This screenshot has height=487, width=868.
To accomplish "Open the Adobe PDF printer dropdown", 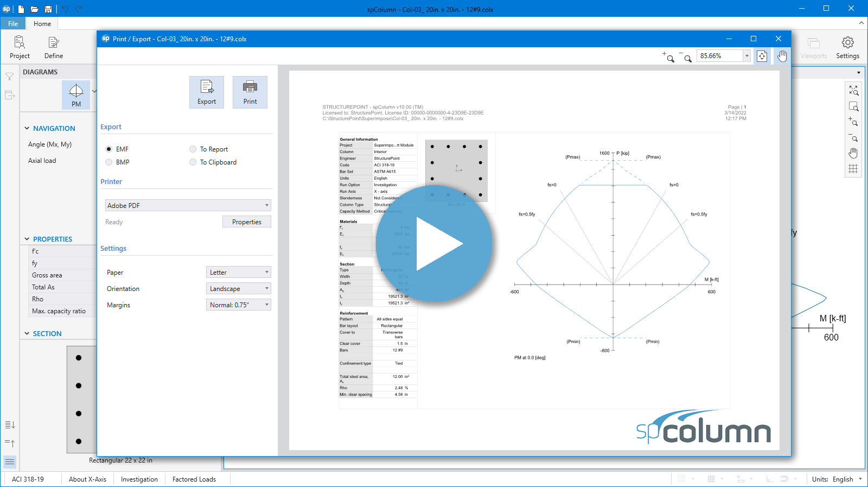I will (188, 205).
